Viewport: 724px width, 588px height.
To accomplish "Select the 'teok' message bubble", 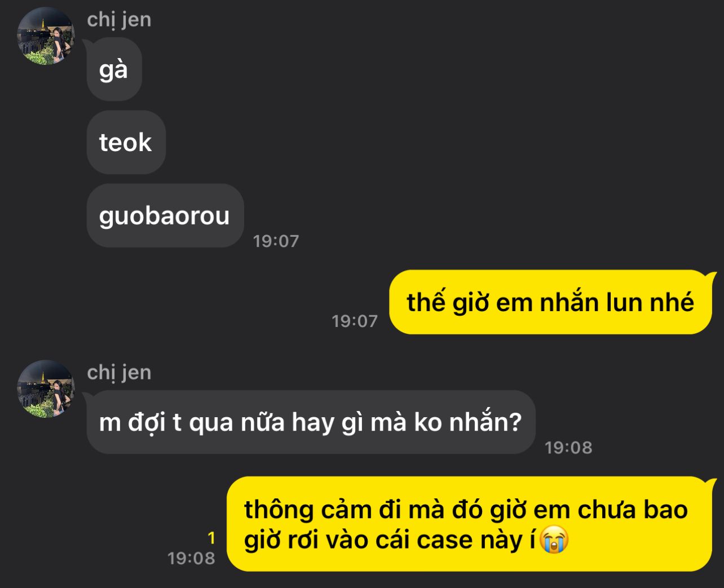I will (126, 142).
